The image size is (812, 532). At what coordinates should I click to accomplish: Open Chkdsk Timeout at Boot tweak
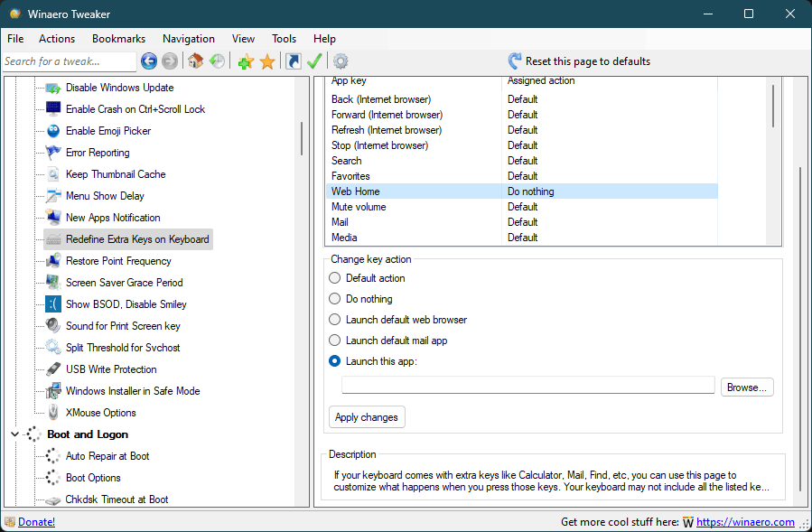tap(117, 499)
